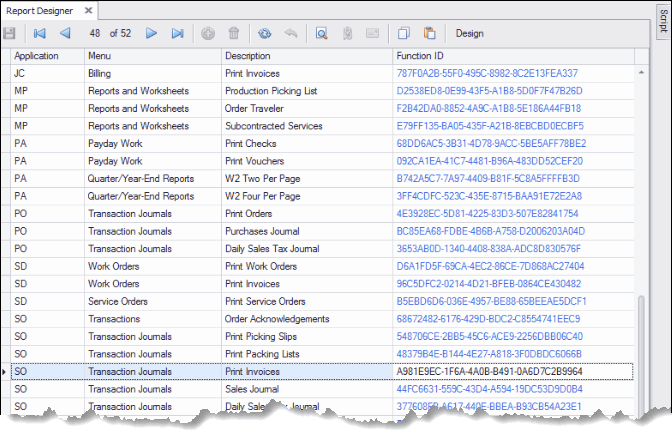Sort by the Application column header
Image resolution: width=672 pixels, height=432 pixels.
36,56
